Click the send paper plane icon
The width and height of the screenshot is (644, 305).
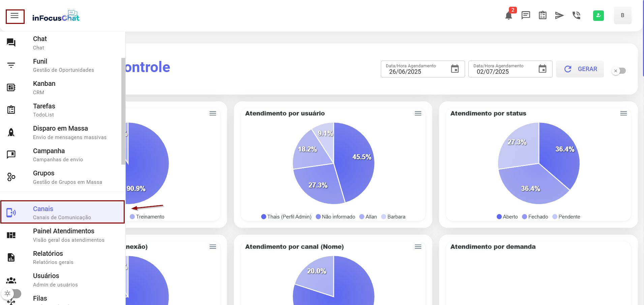pyautogui.click(x=559, y=15)
